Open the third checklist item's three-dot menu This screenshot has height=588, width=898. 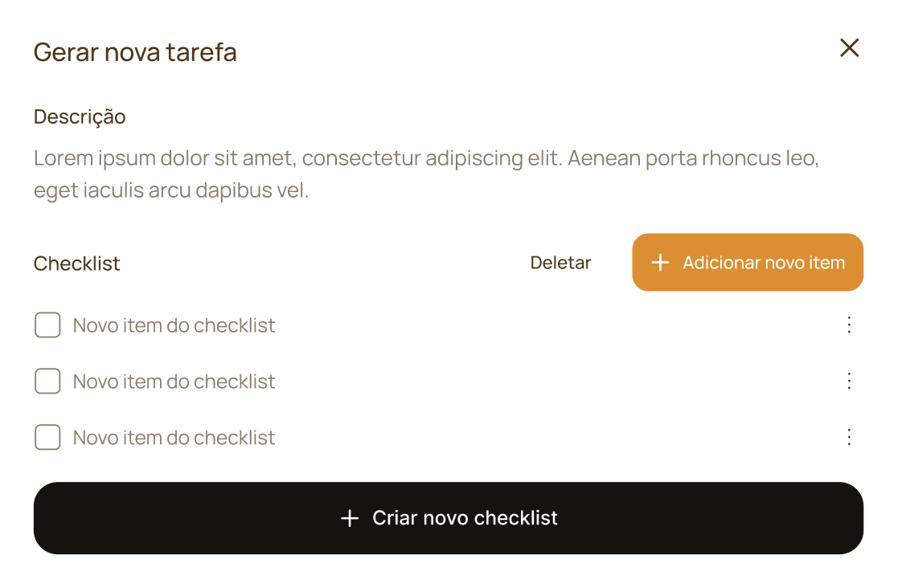point(849,438)
